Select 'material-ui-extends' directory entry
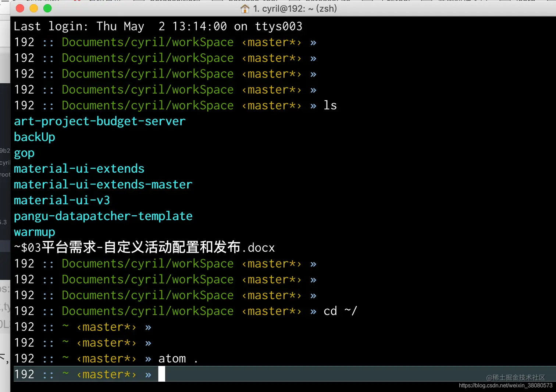This screenshot has height=392, width=556. pyautogui.click(x=79, y=169)
